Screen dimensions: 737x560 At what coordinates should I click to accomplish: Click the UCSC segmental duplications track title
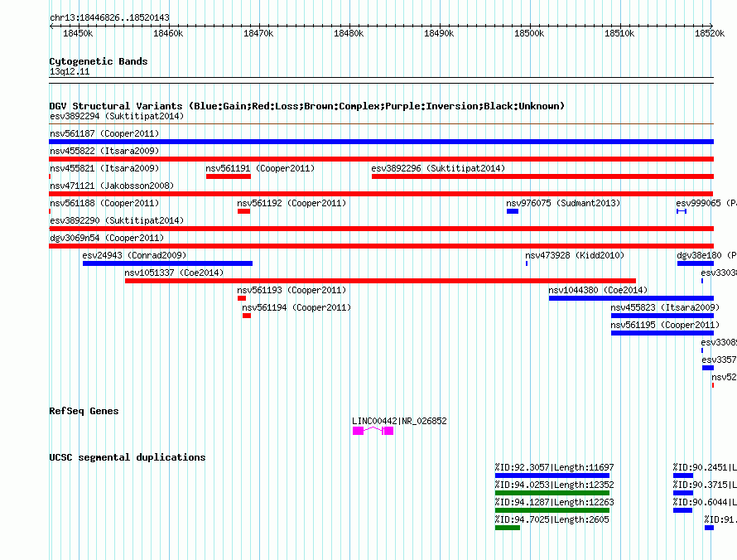pos(128,457)
